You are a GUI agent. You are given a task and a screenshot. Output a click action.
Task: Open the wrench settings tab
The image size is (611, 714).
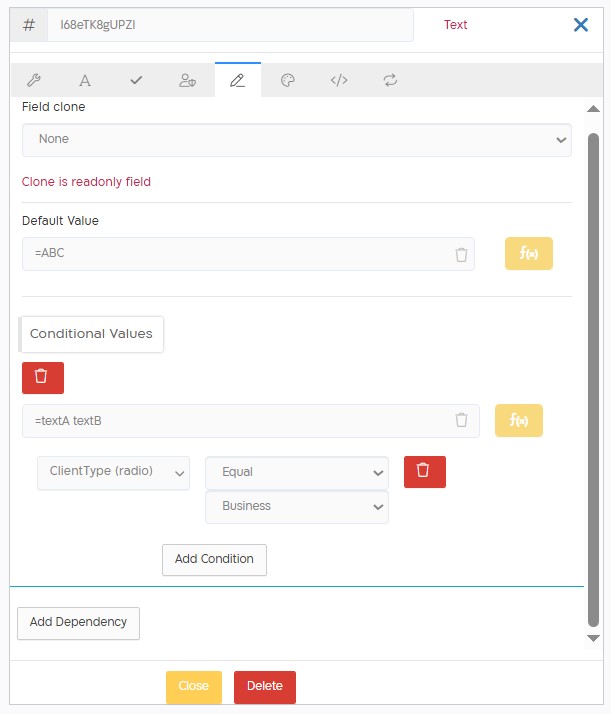(34, 81)
